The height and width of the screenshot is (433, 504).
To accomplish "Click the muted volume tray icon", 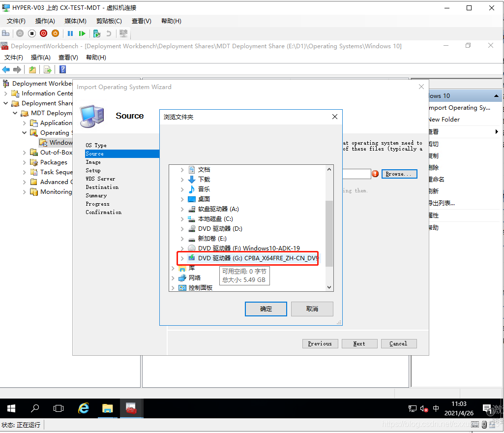I will pyautogui.click(x=424, y=409).
